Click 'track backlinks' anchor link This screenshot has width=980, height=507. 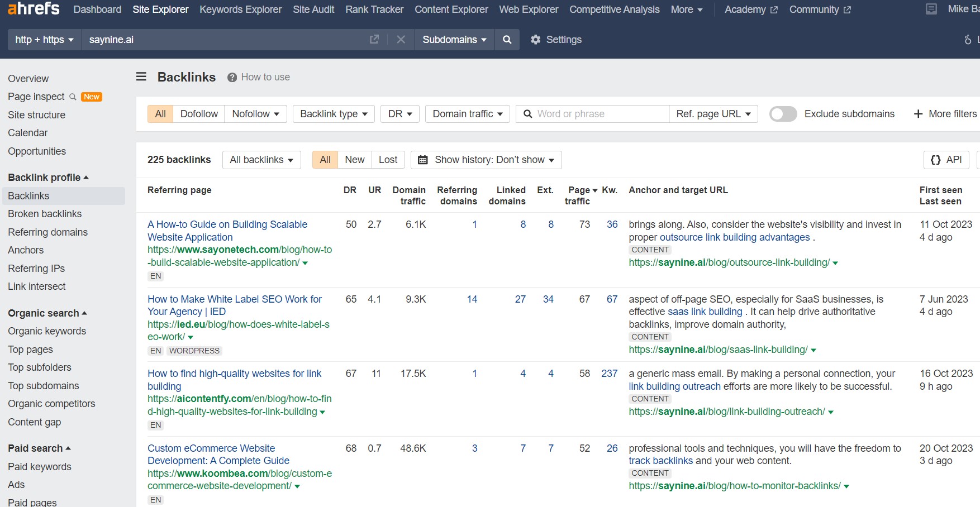pos(660,461)
